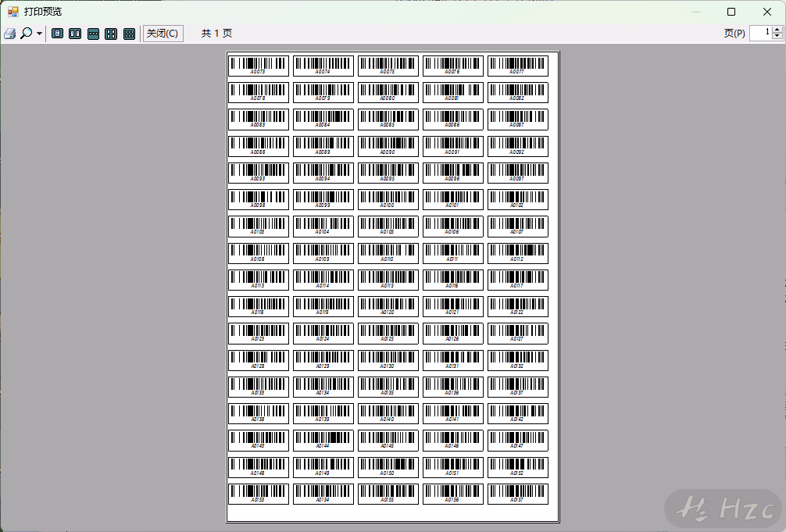The image size is (786, 532).
Task: Click the barcode label A0137
Action: (518, 387)
